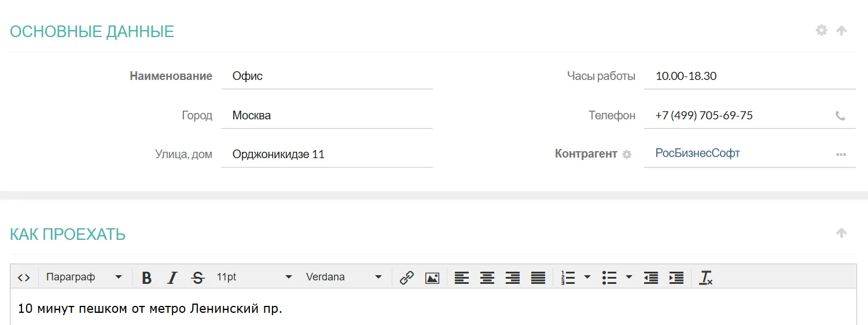Align text to the left
The width and height of the screenshot is (868, 325).
point(461,277)
